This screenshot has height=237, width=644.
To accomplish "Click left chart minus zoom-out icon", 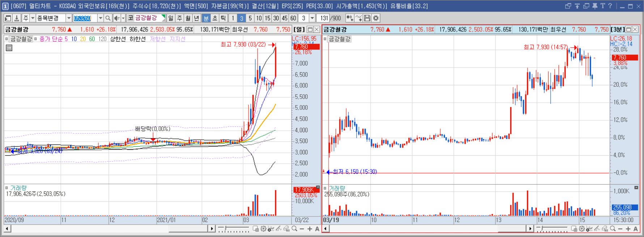I will tap(302, 229).
